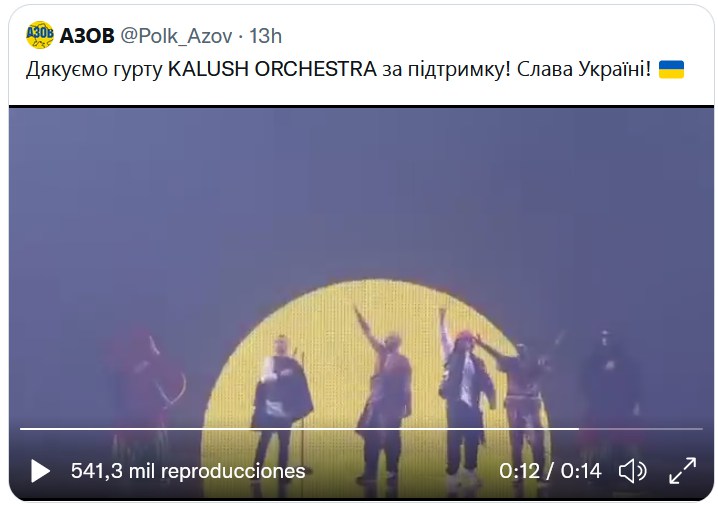Click the 'Слава Україні!' phrase
The image size is (718, 506).
pos(584,70)
